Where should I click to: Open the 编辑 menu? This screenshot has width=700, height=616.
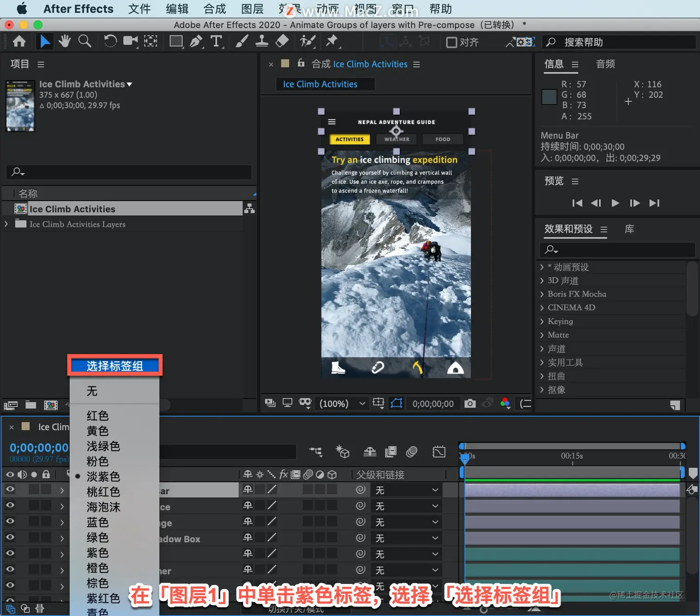[177, 9]
